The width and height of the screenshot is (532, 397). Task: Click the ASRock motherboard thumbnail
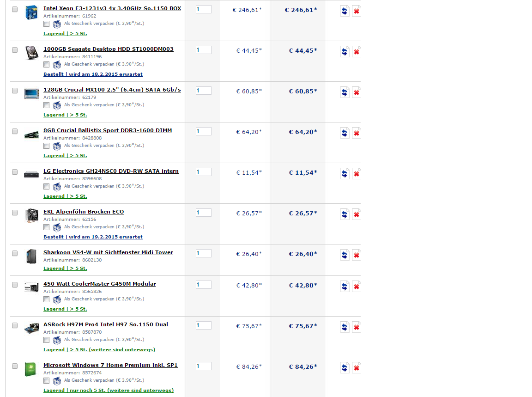click(x=31, y=329)
